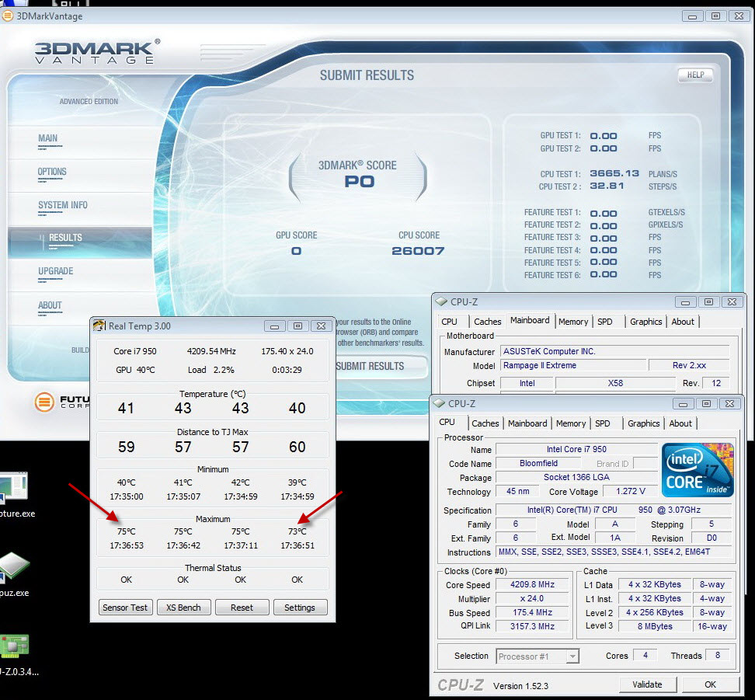Screen dimensions: 755x700
Task: Click the Real Temp title bar icon
Action: 99,326
